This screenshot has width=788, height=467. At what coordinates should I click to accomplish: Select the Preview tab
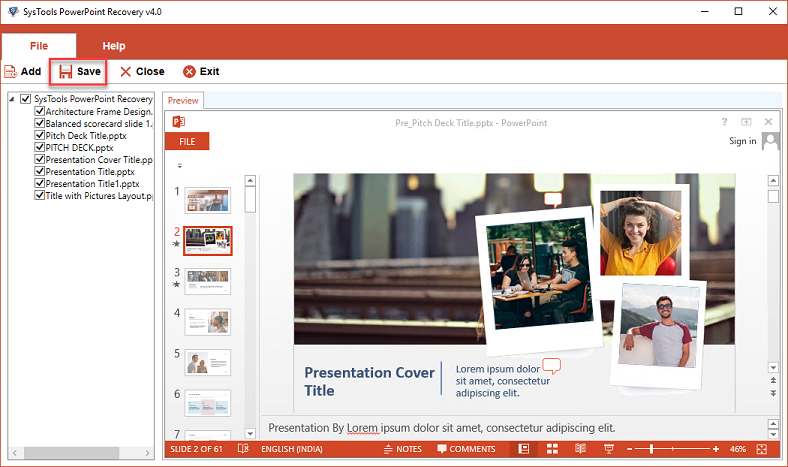click(183, 100)
